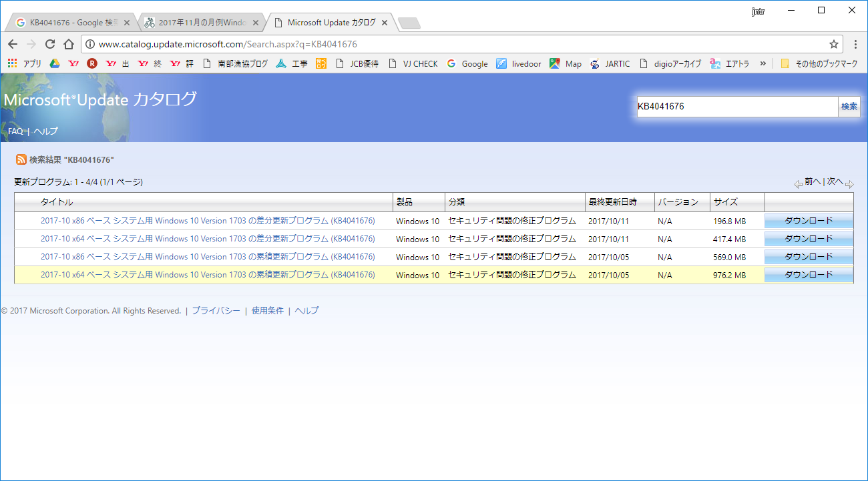Open the プライバシー footer link
Screen dimensions: 868x481
point(216,311)
